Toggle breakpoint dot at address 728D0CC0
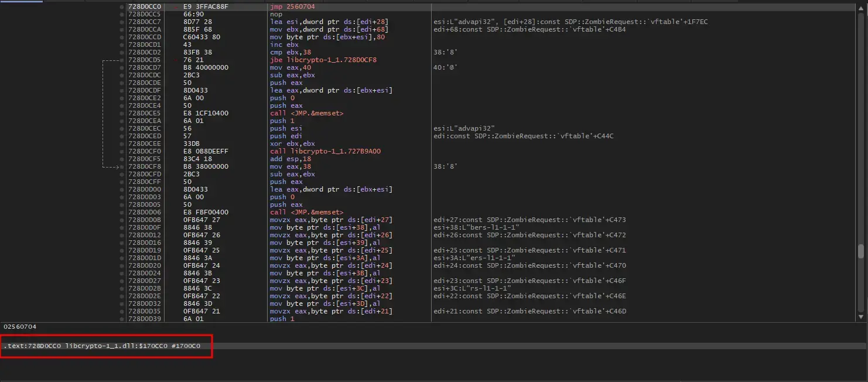Screen dimensions: 868x382 pyautogui.click(x=122, y=6)
